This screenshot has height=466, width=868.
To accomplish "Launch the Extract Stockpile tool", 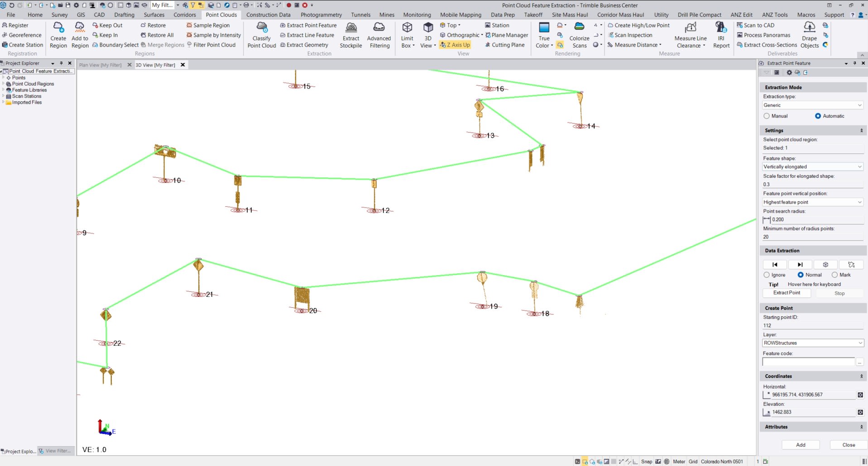I will 351,35.
